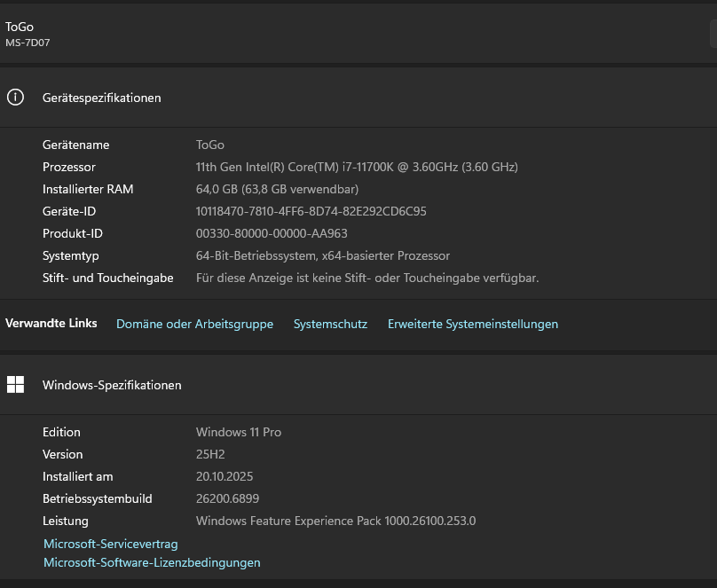Open the Microsoft-Servicevertrag link
The width and height of the screenshot is (717, 588).
tap(111, 544)
